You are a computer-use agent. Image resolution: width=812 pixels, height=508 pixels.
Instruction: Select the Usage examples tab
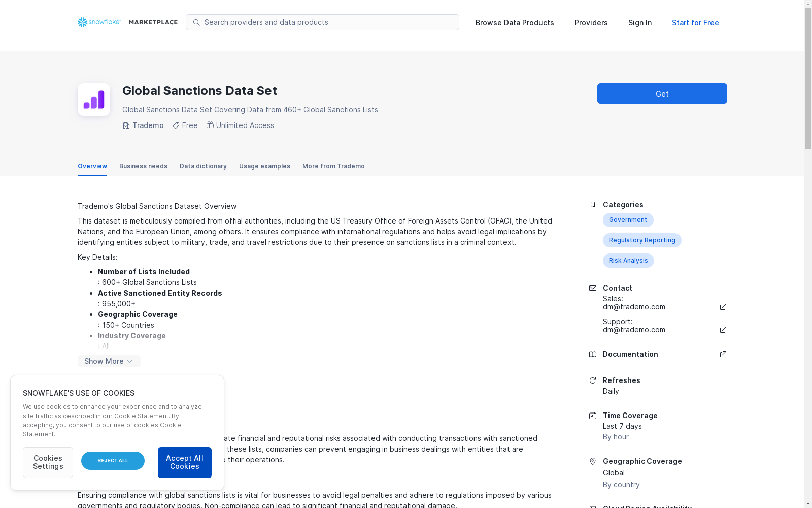[264, 166]
